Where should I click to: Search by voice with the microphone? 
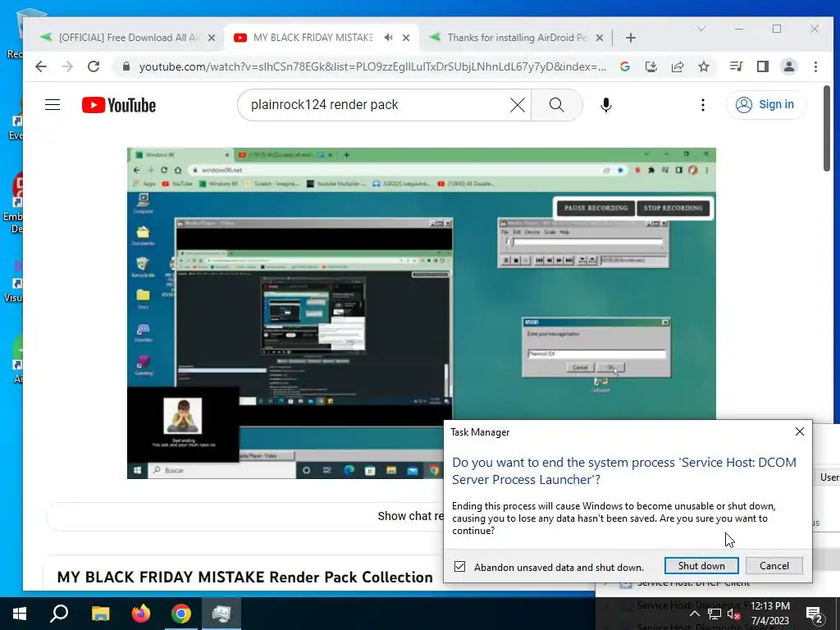click(x=606, y=105)
